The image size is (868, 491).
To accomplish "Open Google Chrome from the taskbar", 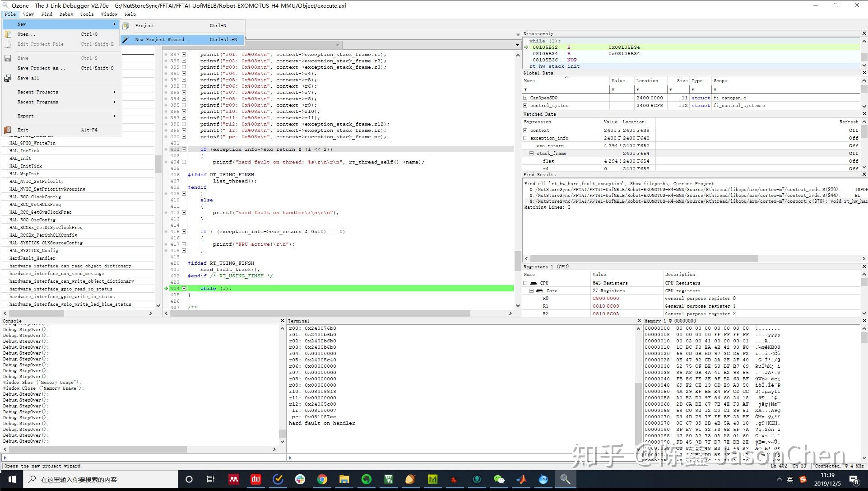I will 322,479.
